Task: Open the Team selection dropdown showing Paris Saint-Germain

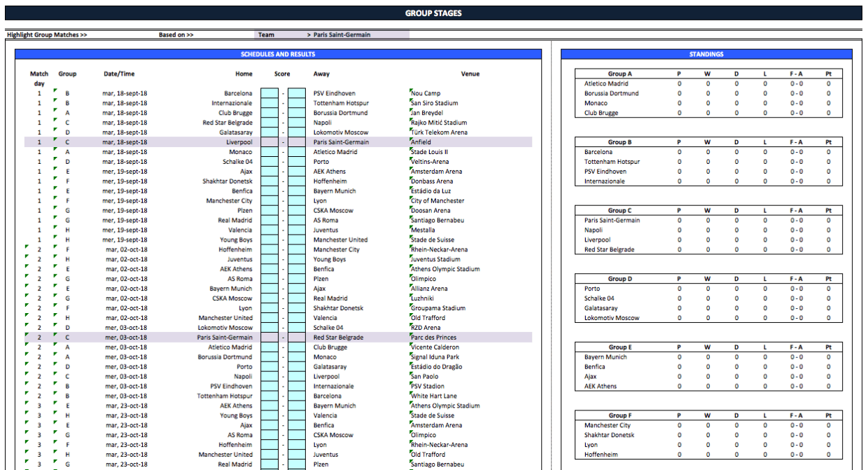Action: click(336, 34)
